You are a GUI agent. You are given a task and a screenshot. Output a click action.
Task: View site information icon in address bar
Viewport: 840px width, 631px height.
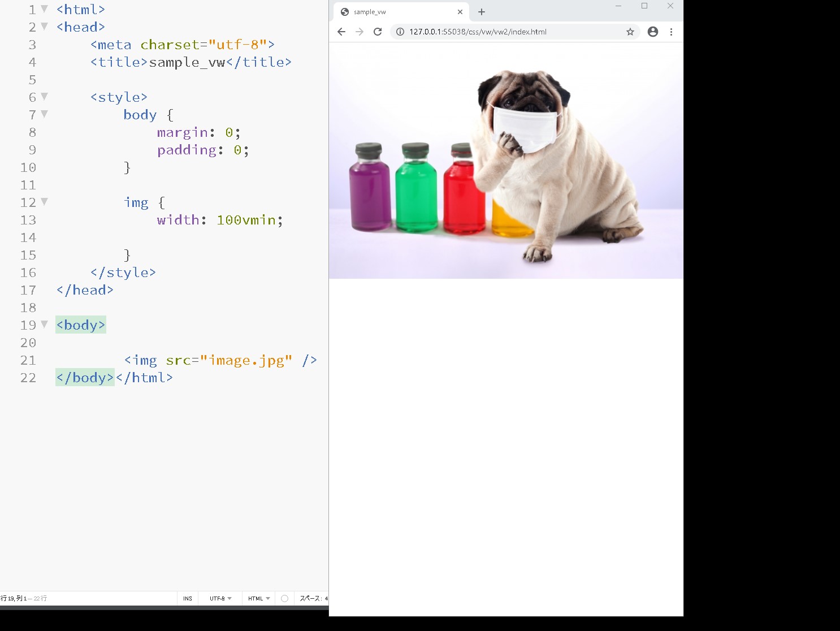(400, 32)
